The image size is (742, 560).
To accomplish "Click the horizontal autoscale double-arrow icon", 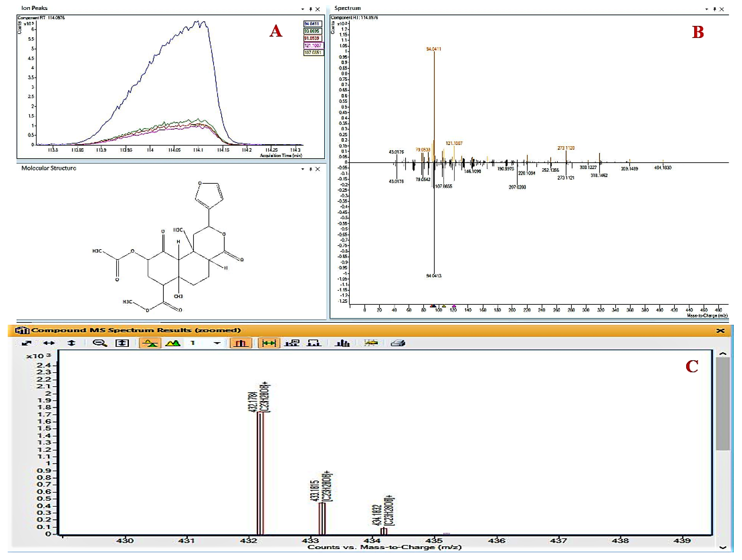I will (x=49, y=343).
